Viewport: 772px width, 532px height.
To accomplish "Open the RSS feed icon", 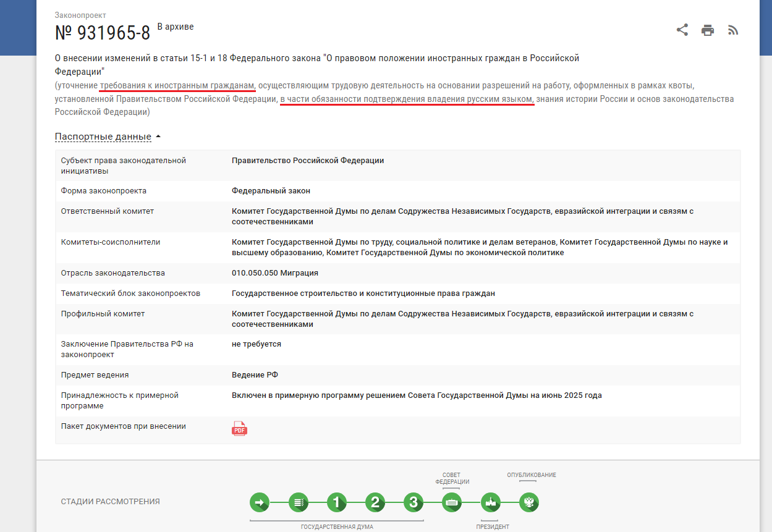I will tap(733, 30).
